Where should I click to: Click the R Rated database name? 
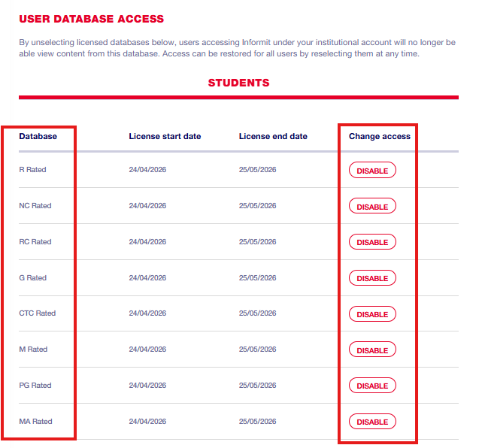pos(32,170)
